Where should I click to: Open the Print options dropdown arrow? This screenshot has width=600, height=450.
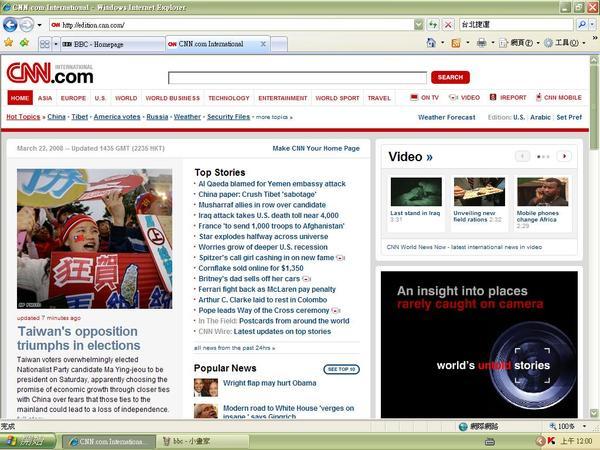[492, 42]
